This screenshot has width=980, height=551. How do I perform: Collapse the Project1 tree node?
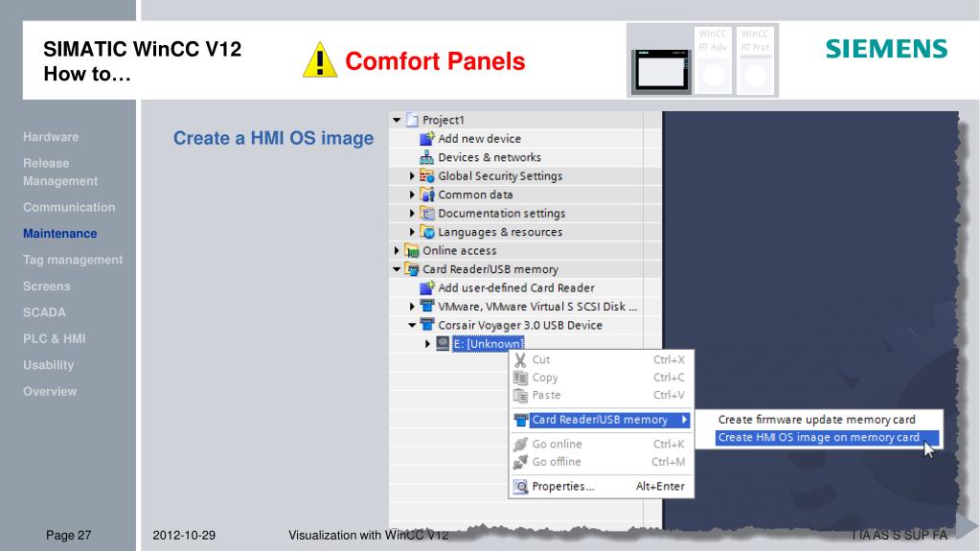(x=397, y=120)
